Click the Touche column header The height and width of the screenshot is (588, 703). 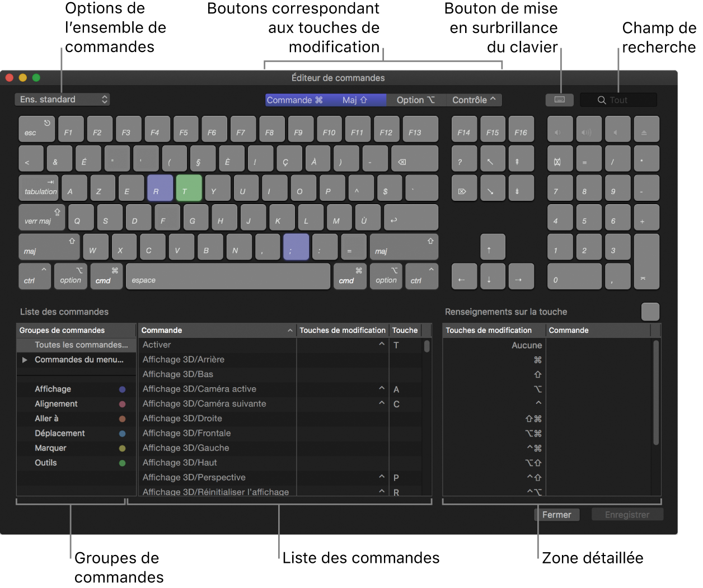pos(405,330)
